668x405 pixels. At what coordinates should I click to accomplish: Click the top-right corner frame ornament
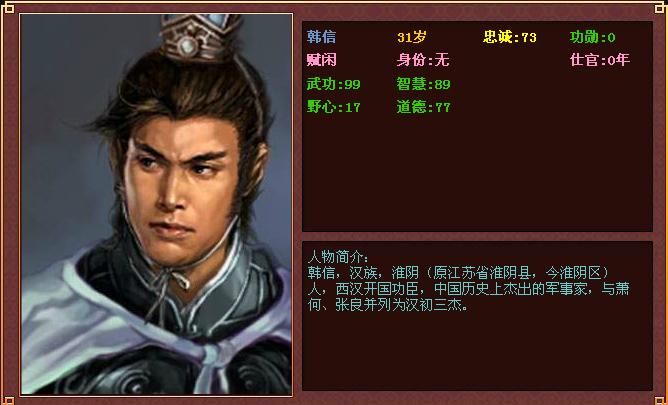tap(660, 8)
